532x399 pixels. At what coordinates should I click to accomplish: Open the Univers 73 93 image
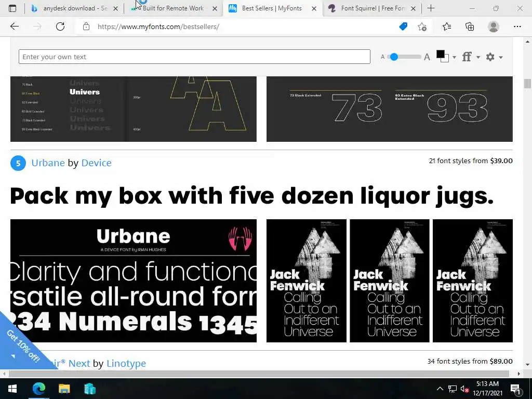pyautogui.click(x=390, y=109)
